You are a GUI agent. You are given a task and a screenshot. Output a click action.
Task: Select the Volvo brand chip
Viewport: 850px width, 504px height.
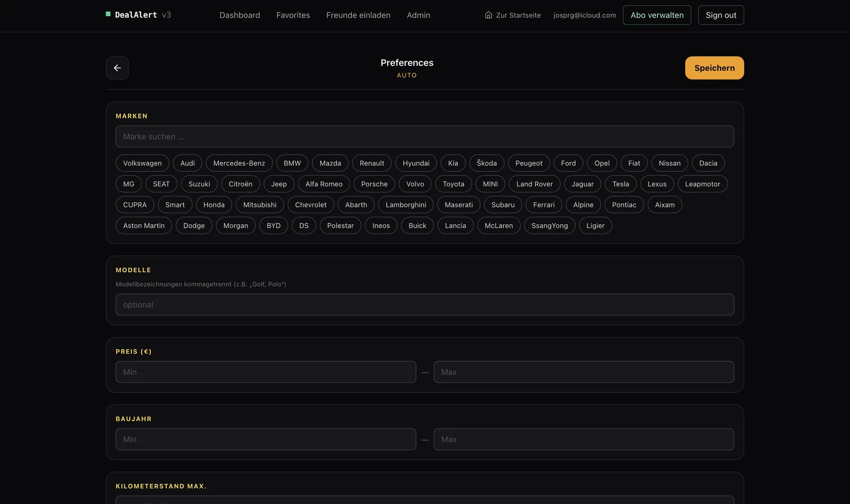click(x=416, y=184)
